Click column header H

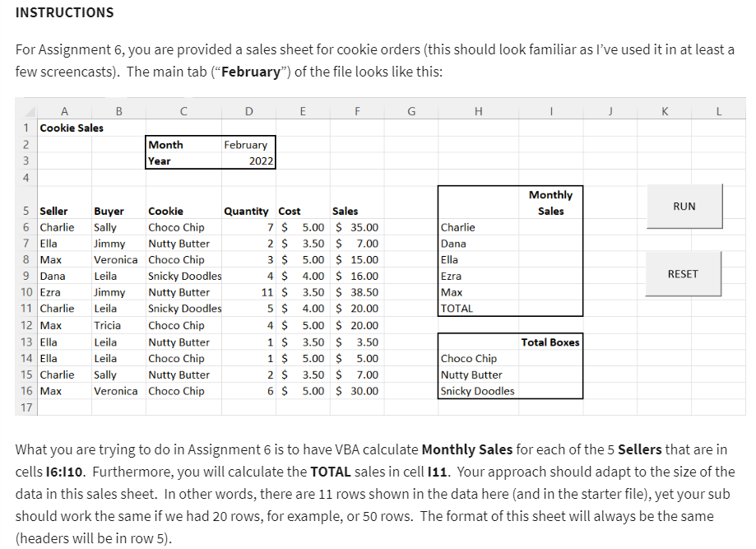click(477, 110)
